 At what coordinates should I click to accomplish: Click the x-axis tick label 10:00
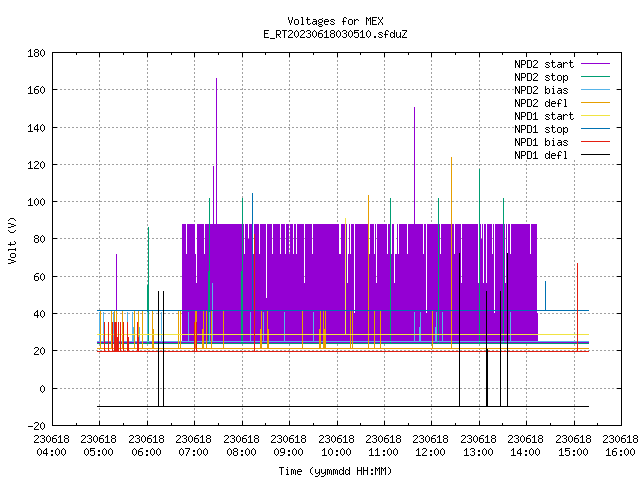click(x=336, y=452)
